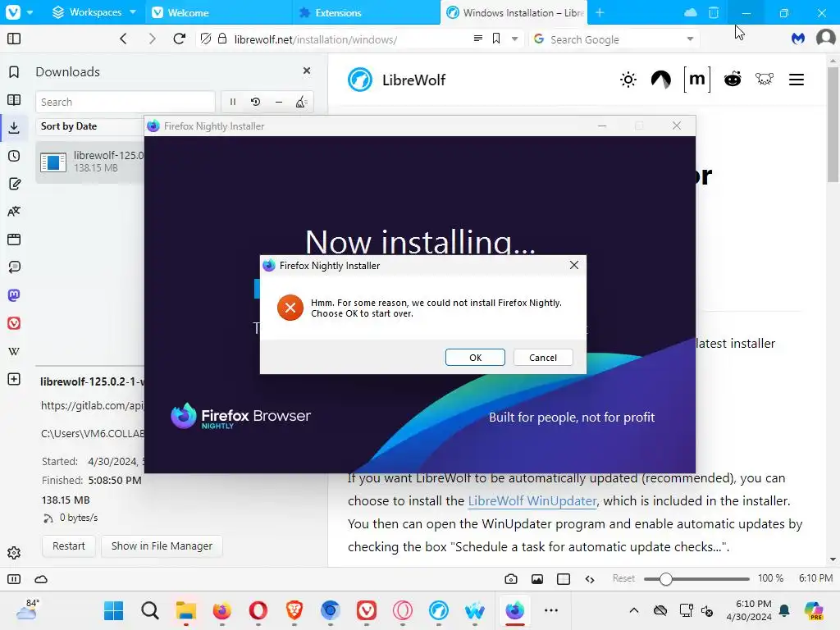The image size is (840, 630).
Task: Open the History panel
Action: 14,156
